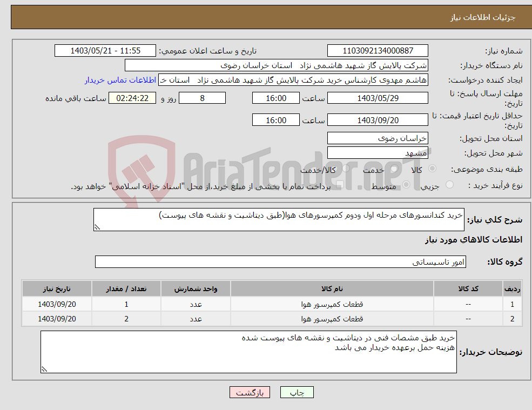
Task: Click the ردیف column header
Action: pos(513,288)
